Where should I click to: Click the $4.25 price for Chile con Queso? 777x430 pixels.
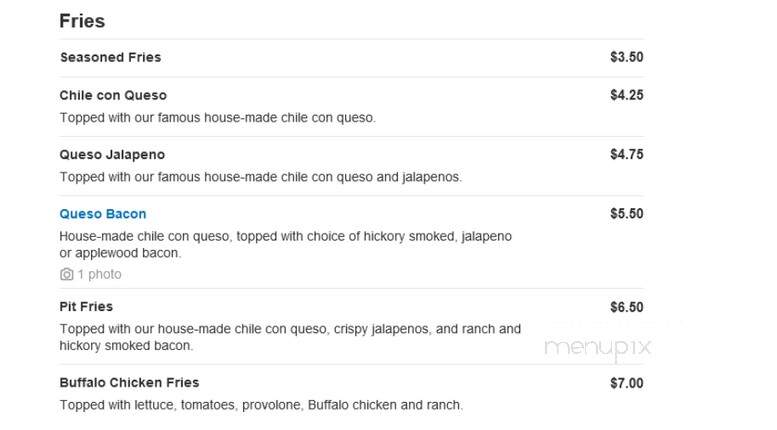click(x=627, y=95)
